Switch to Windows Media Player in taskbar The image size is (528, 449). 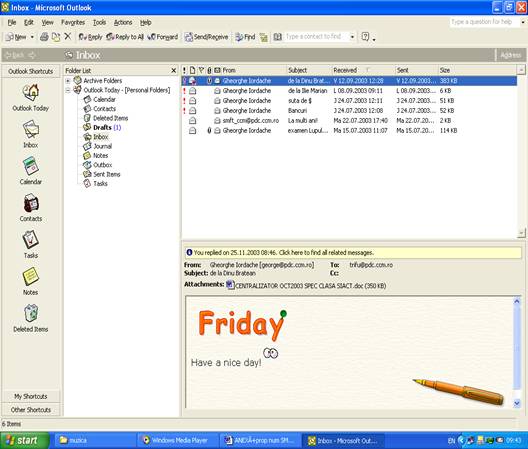[178, 440]
